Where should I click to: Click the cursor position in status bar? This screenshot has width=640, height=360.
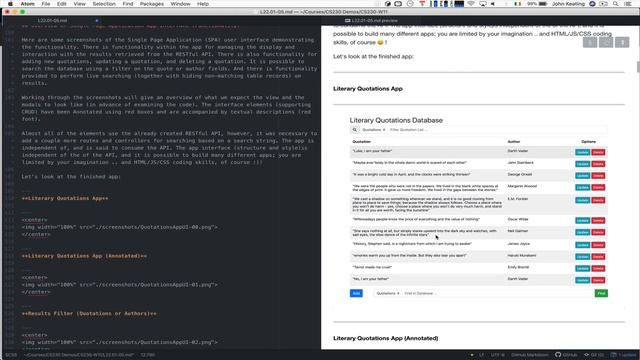pos(147,355)
